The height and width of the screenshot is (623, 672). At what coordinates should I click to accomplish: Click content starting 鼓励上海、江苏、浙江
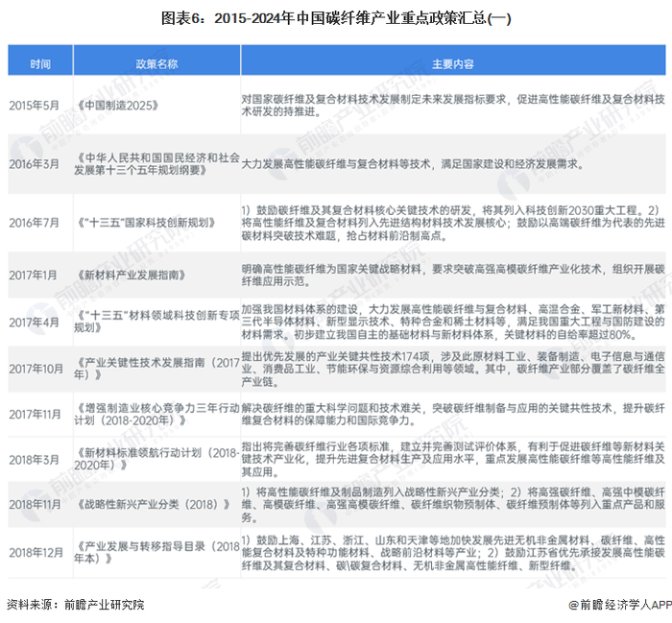pos(453,553)
